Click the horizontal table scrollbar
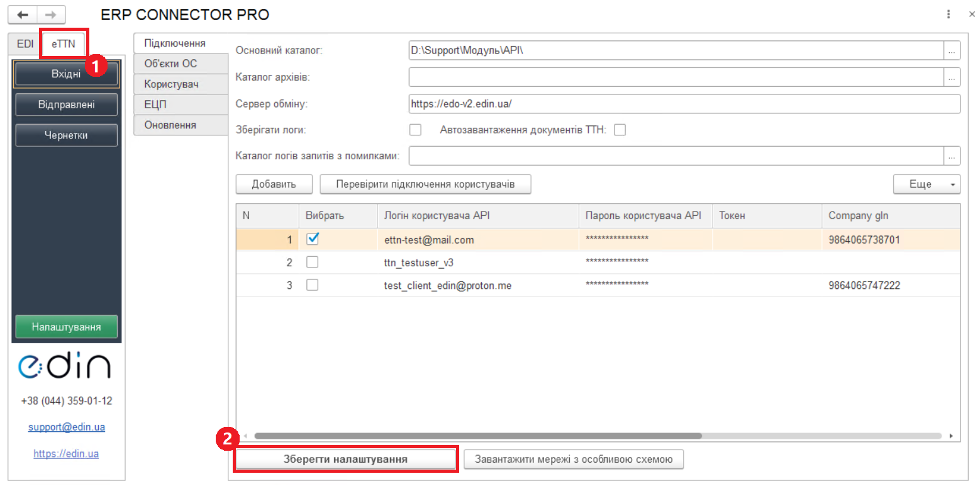 pyautogui.click(x=478, y=436)
